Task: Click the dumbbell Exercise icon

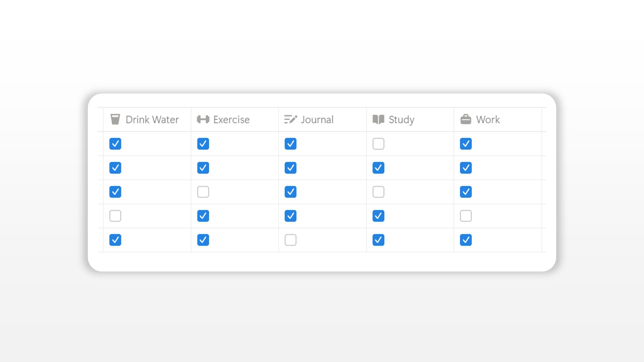Action: 203,119
